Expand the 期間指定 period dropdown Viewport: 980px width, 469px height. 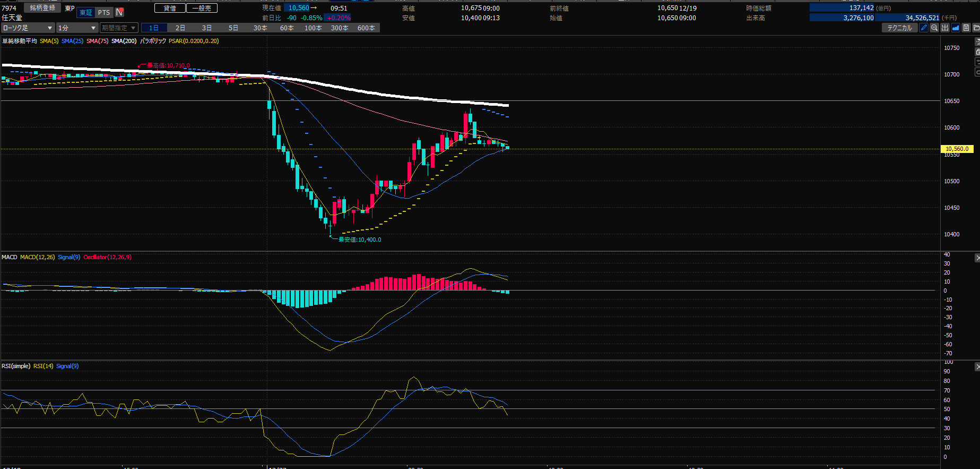119,28
